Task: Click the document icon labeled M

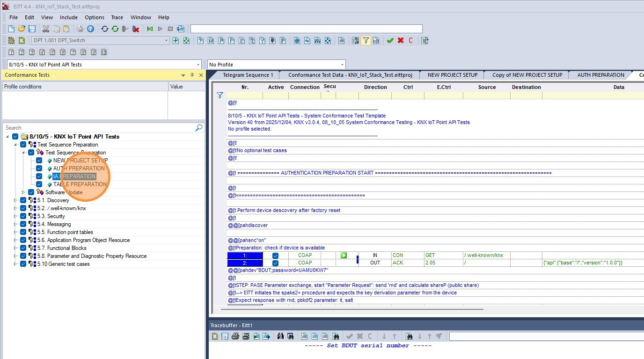Action: [x=211, y=41]
